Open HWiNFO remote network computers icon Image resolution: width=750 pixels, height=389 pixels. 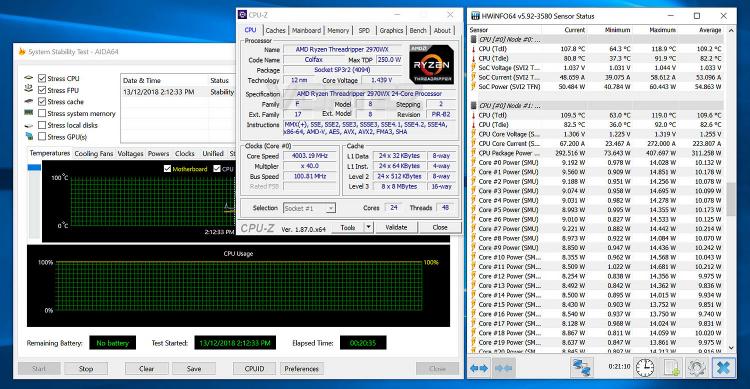[x=582, y=367]
